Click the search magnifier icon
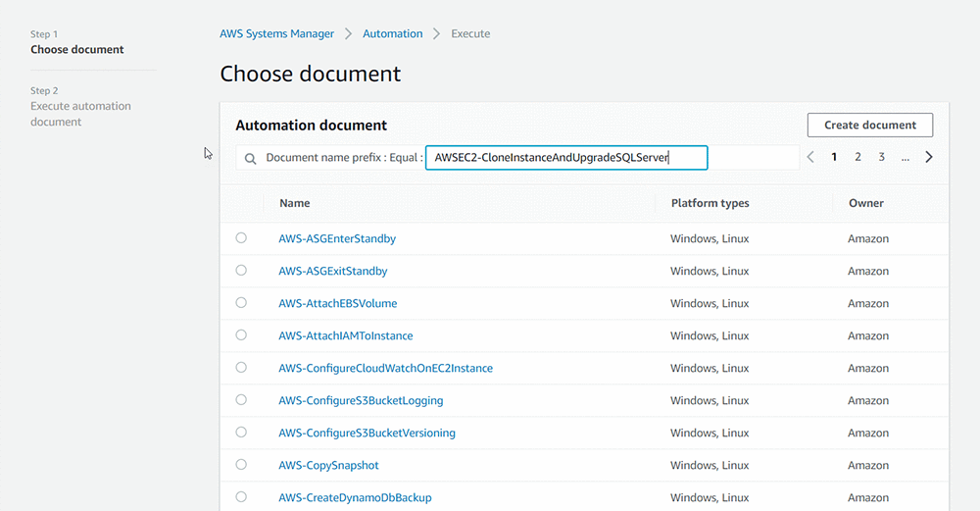The height and width of the screenshot is (511, 980). [251, 158]
